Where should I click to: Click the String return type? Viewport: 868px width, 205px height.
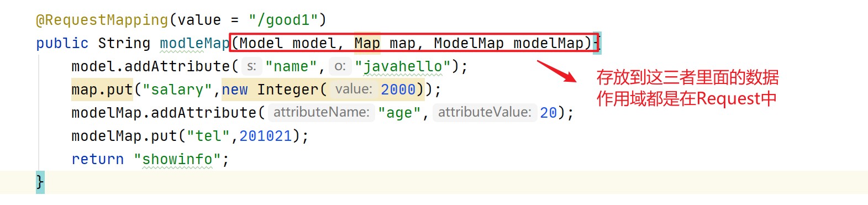[124, 43]
